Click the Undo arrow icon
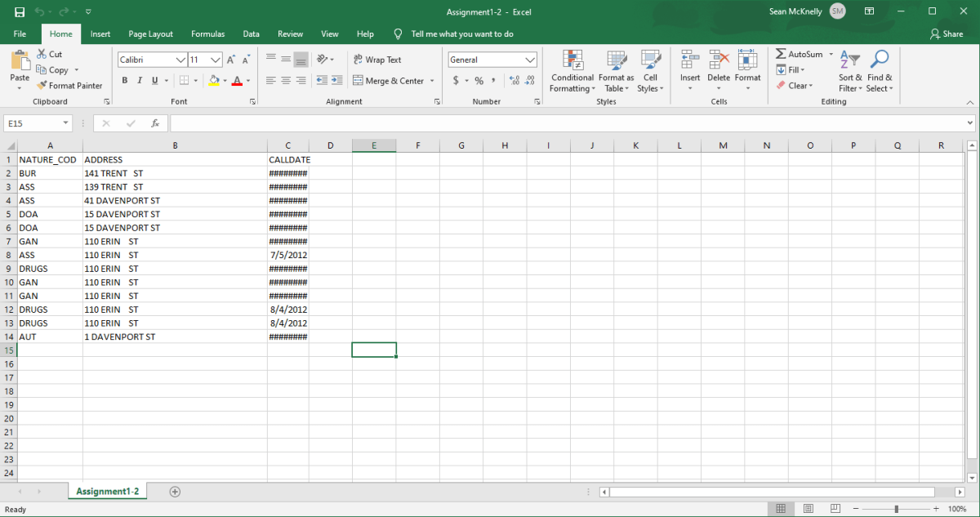980x517 pixels. (x=40, y=11)
